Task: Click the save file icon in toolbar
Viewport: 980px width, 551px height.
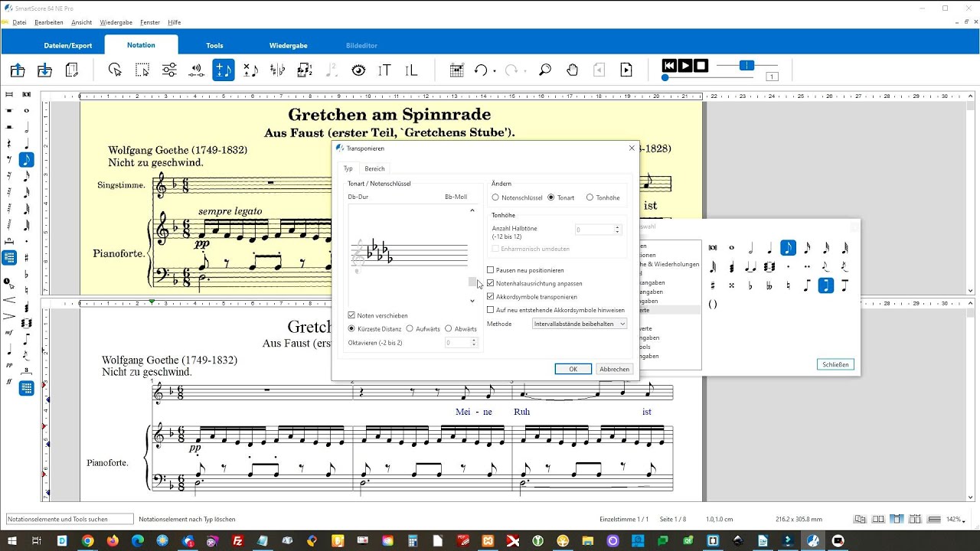Action: [44, 70]
